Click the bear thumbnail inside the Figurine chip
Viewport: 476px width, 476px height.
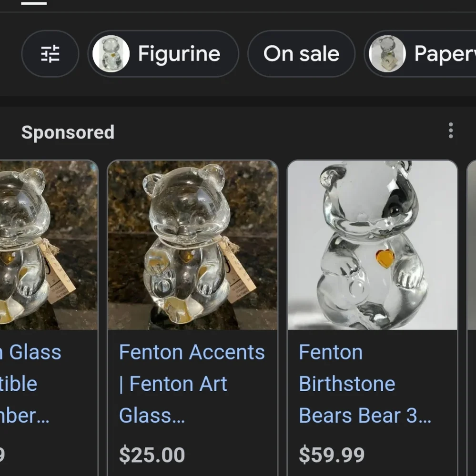111,53
